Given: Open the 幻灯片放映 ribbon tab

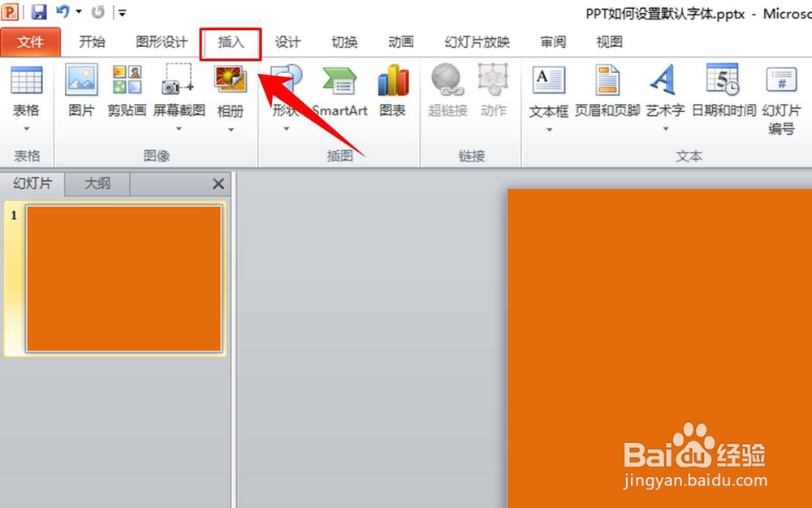Looking at the screenshot, I should point(476,41).
